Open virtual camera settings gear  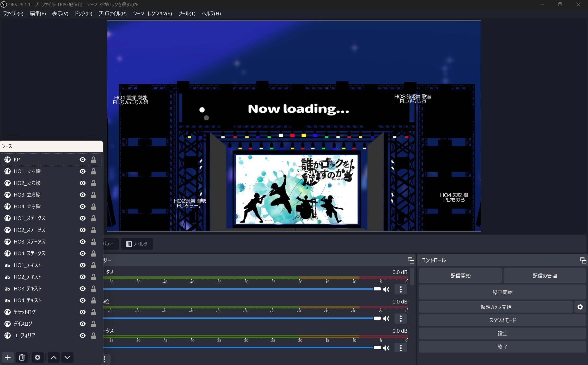[580, 307]
